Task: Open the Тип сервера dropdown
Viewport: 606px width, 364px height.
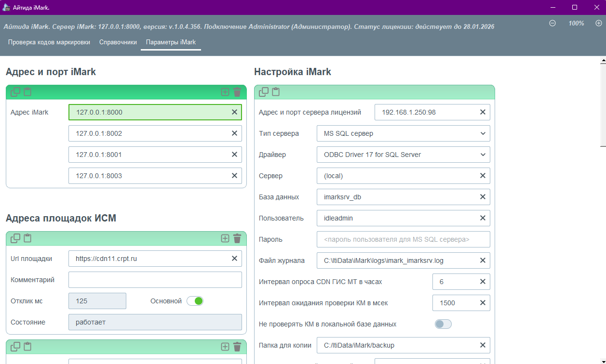Action: (x=404, y=133)
